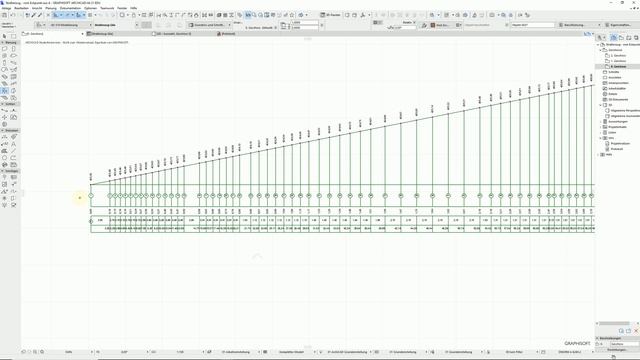This screenshot has height=360, width=640.
Task: Open the Planung menu
Action: (51, 8)
